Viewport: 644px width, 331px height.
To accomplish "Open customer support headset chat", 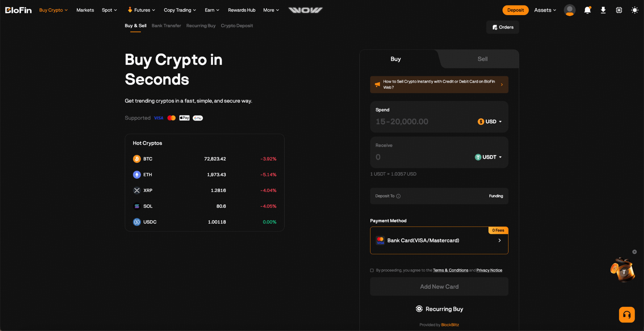I will pyautogui.click(x=627, y=315).
